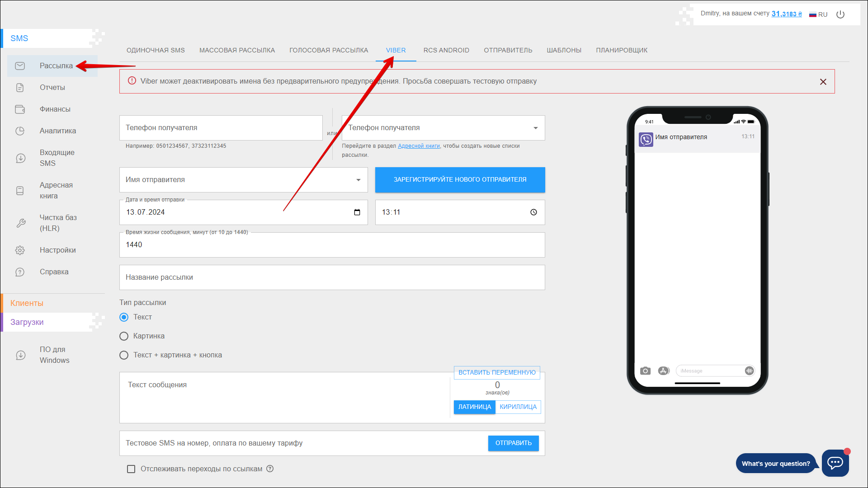Open the chat support bubble icon
Viewport: 868px width, 488px height.
click(x=835, y=463)
